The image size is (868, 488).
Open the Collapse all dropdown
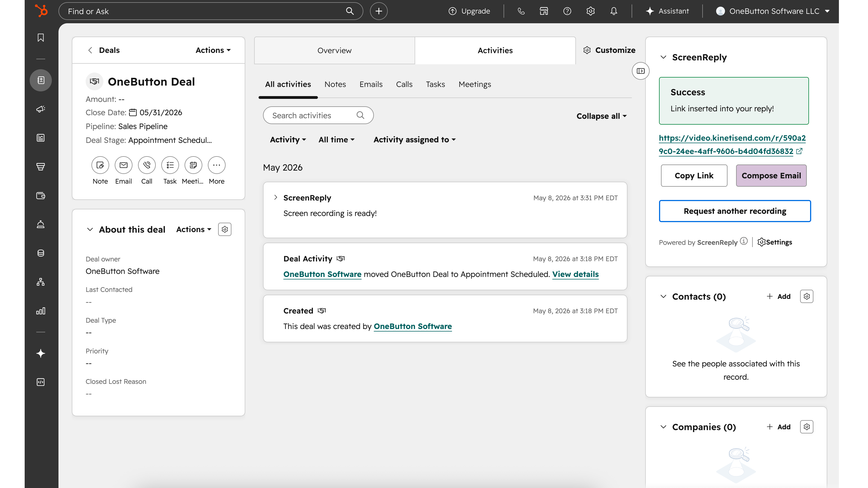[x=601, y=116]
